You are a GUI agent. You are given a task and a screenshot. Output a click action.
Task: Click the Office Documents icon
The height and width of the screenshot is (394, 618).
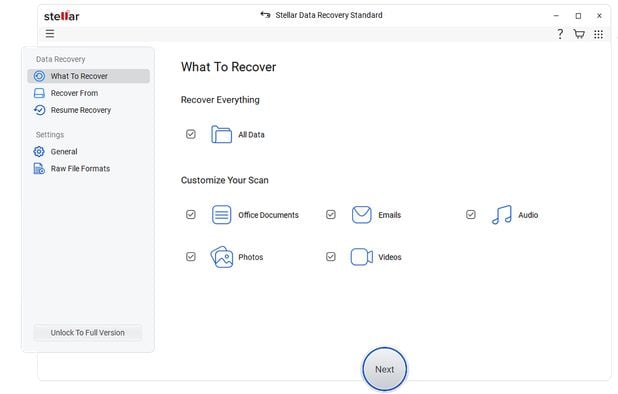pyautogui.click(x=222, y=215)
